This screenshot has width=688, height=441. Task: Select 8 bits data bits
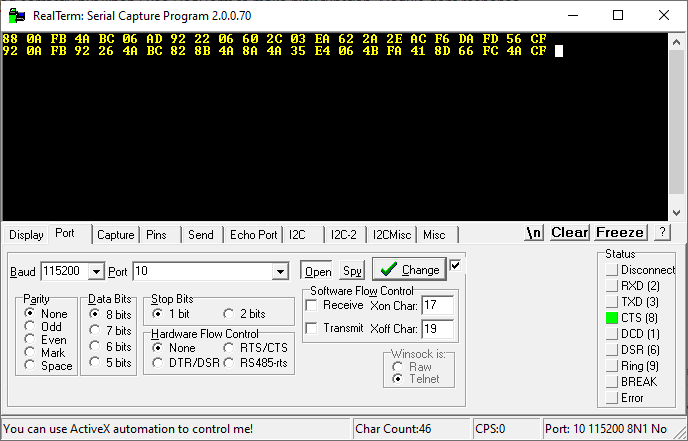[x=110, y=314]
